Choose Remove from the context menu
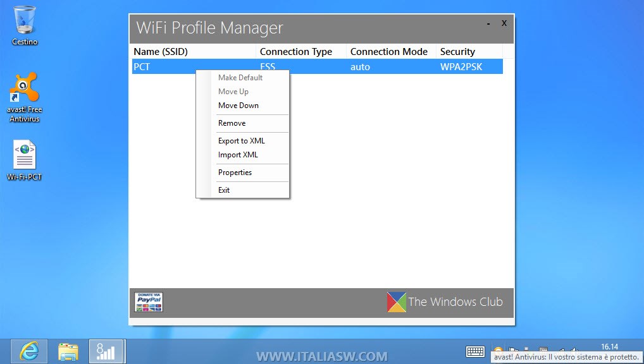This screenshot has width=644, height=364. click(232, 123)
